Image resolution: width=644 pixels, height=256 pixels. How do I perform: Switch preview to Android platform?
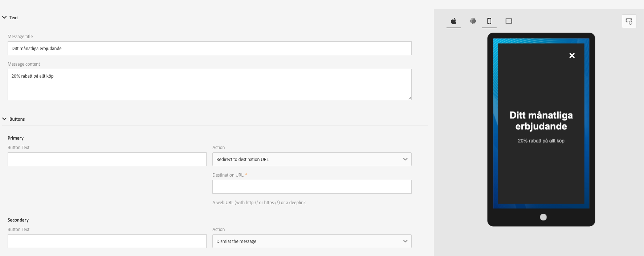[473, 21]
